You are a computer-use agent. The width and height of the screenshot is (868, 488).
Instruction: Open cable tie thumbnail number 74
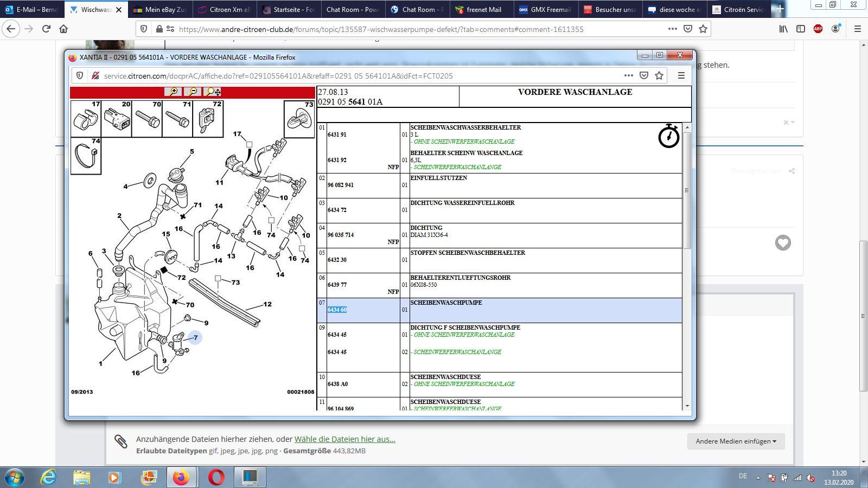[x=86, y=156]
